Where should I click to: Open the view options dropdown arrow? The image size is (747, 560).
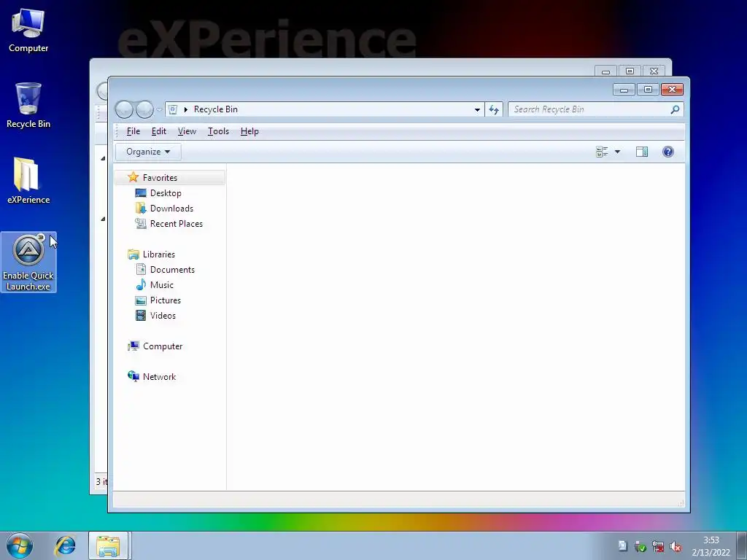coord(617,152)
